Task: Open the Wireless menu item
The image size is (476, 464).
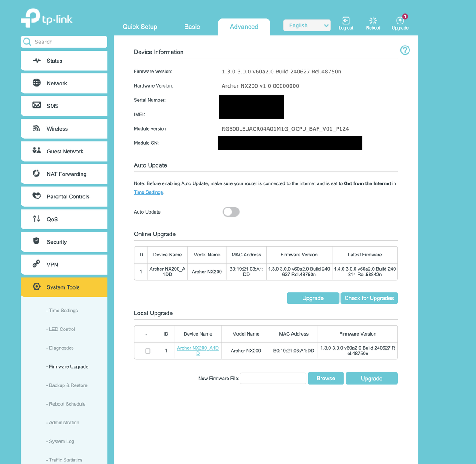Action: coord(64,128)
